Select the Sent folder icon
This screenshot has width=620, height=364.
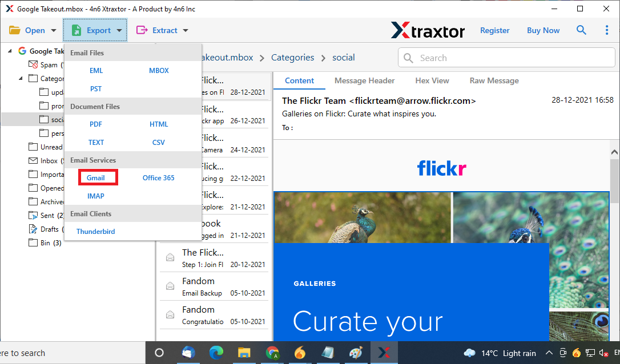[33, 216]
